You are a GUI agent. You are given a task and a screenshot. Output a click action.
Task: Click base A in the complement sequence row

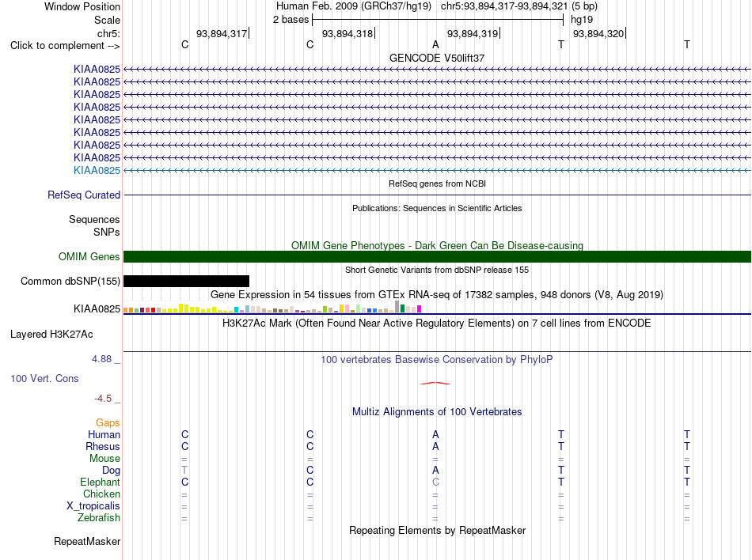pyautogui.click(x=435, y=44)
